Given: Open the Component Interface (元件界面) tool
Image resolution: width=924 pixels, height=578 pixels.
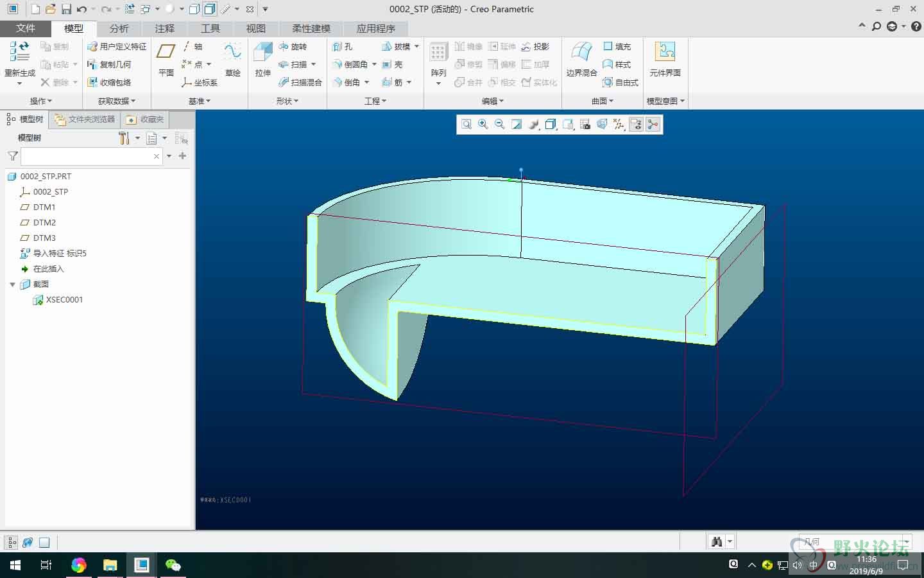Looking at the screenshot, I should (665, 60).
